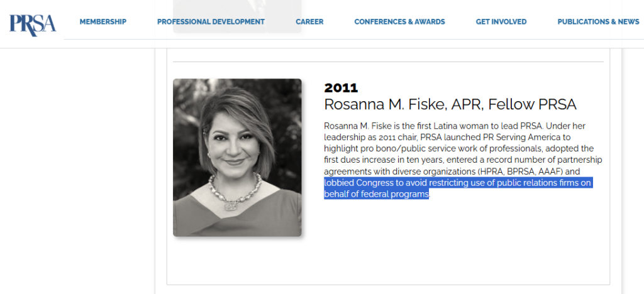Click Rosanna M. Fiske's portrait photo
The width and height of the screenshot is (644, 294).
[x=237, y=157]
